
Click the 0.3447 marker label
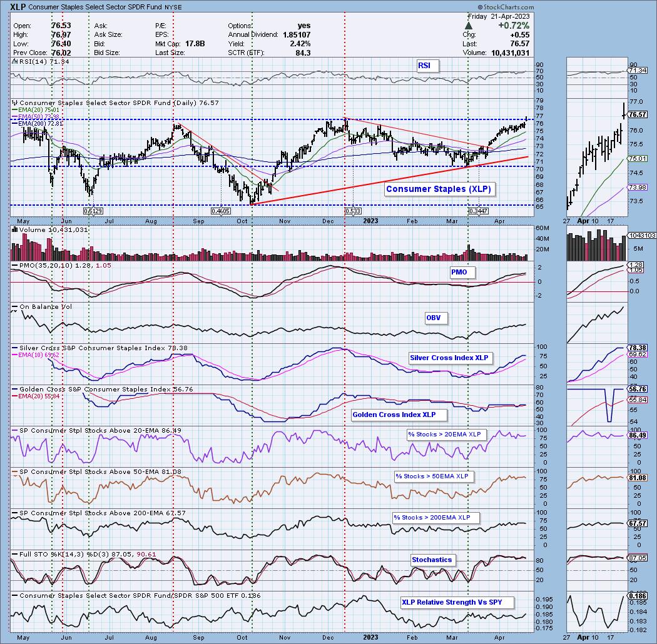click(478, 211)
